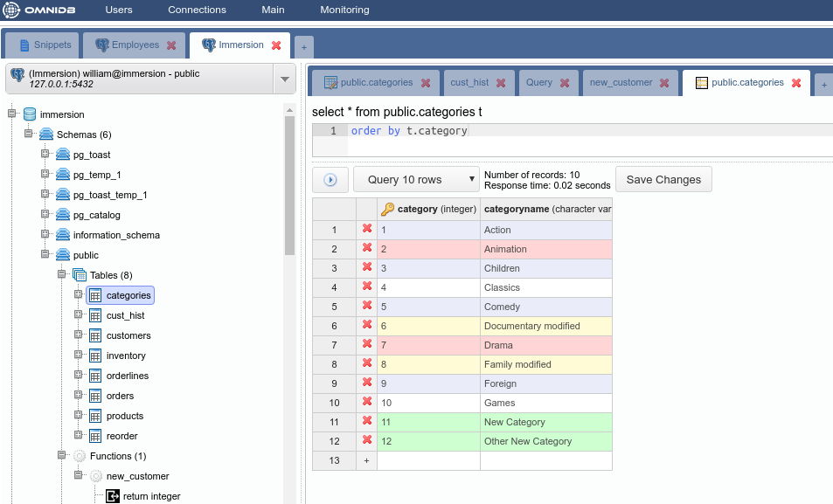This screenshot has width=833, height=504.
Task: Collapse the Tables (8) node
Action: coord(61,274)
